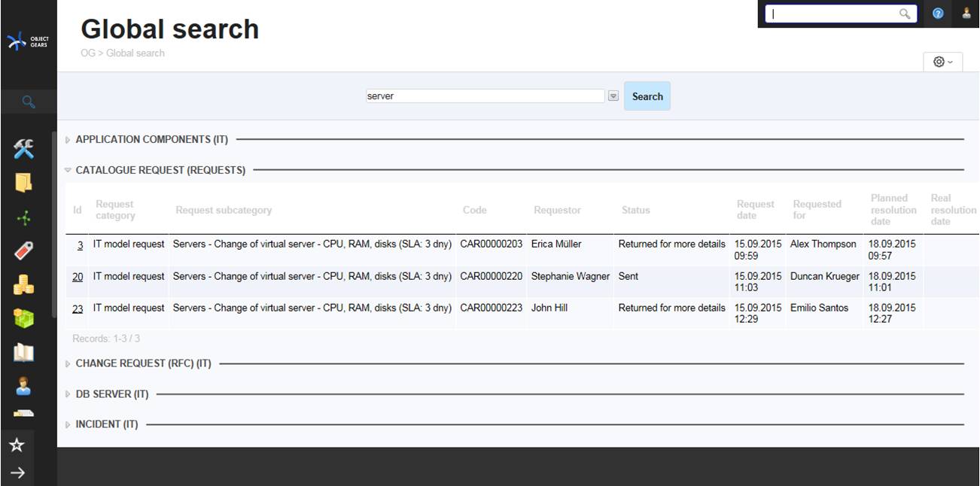Viewport: 980px width, 486px height.
Task: Sort by the Requestor column header
Action: click(557, 210)
